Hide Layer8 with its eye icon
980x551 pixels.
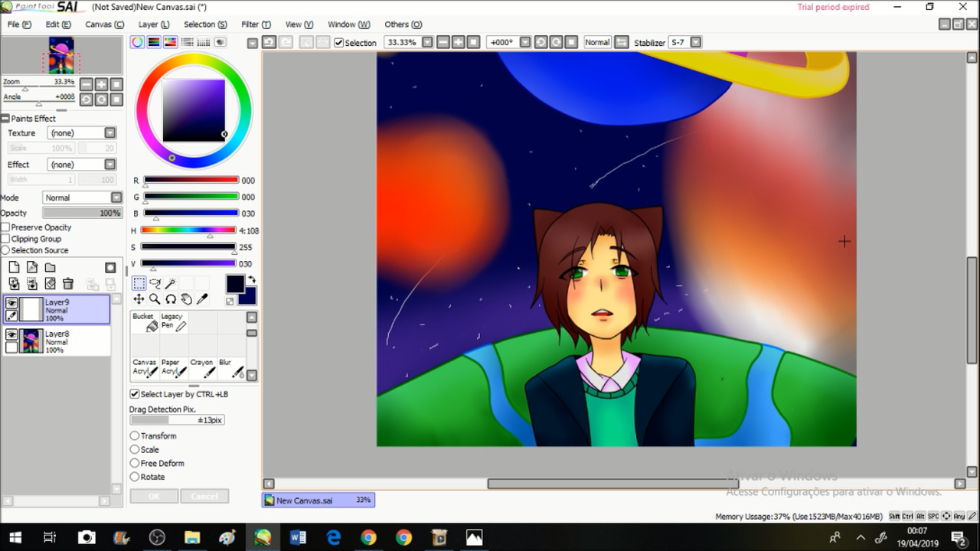click(x=11, y=335)
